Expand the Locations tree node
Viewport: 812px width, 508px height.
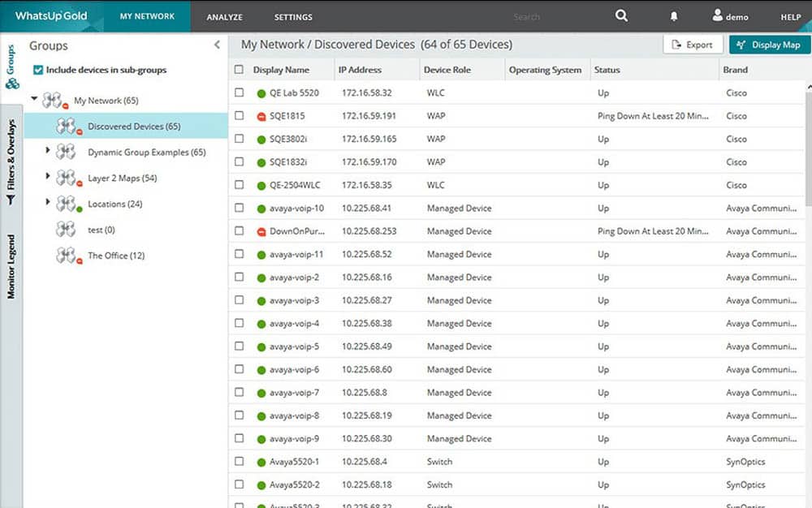[48, 202]
